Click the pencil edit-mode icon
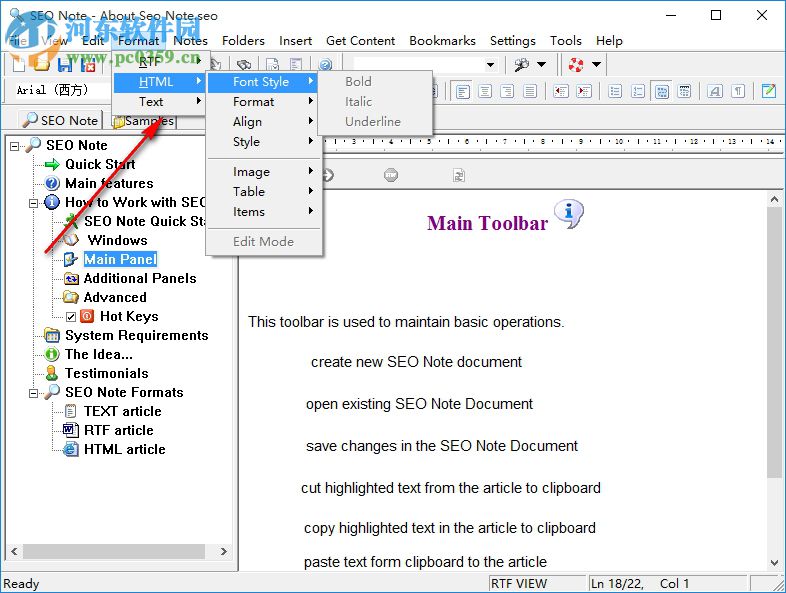 (x=769, y=91)
